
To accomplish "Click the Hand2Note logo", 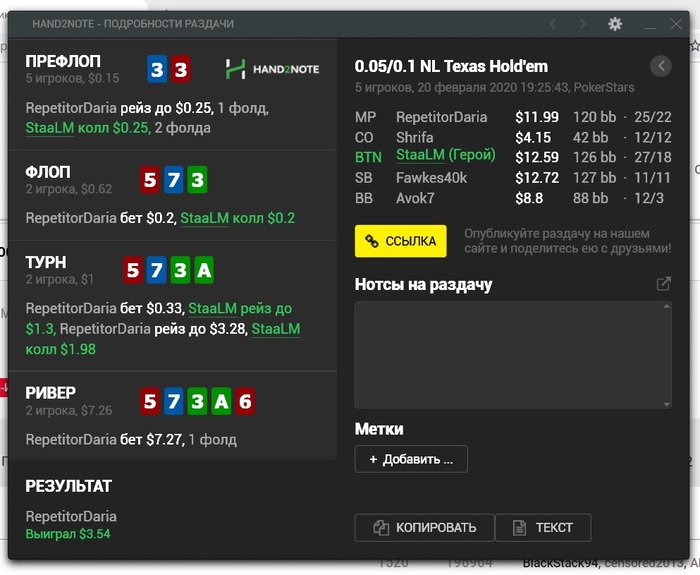I will click(x=272, y=69).
